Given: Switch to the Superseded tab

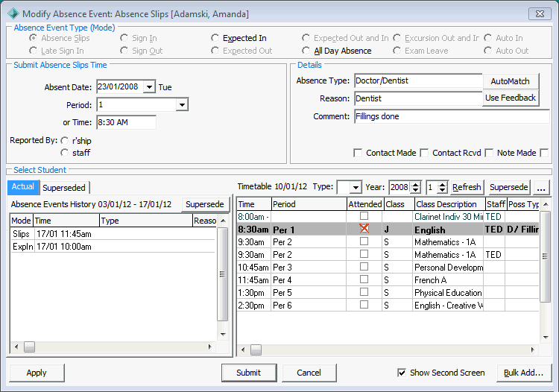Looking at the screenshot, I should 64,188.
